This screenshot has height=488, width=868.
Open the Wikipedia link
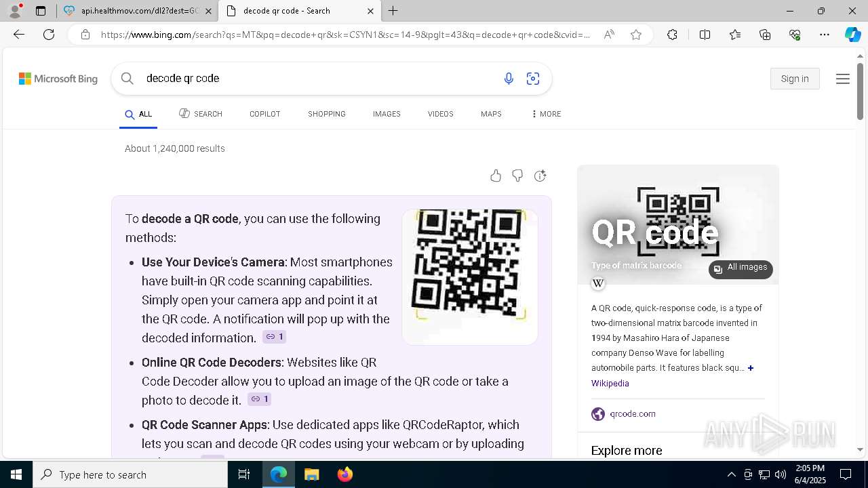pos(610,383)
